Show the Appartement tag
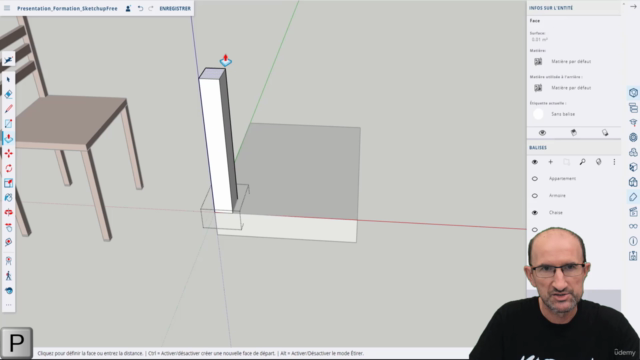The height and width of the screenshot is (360, 640). 535,179
